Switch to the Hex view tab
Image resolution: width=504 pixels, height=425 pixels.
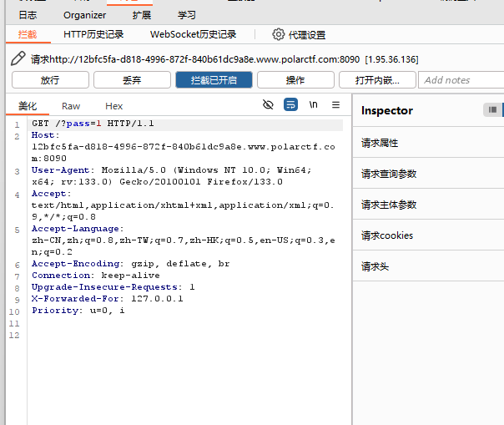click(x=114, y=106)
